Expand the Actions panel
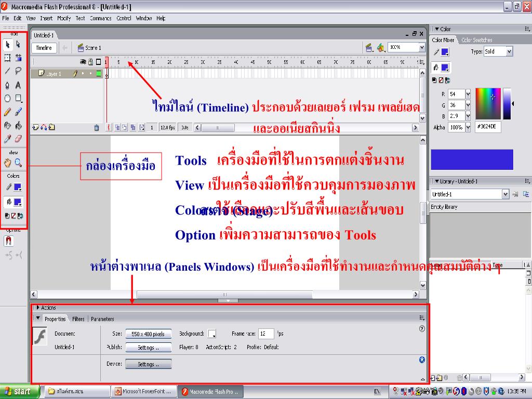Image resolution: width=532 pixels, height=399 pixels. point(38,308)
